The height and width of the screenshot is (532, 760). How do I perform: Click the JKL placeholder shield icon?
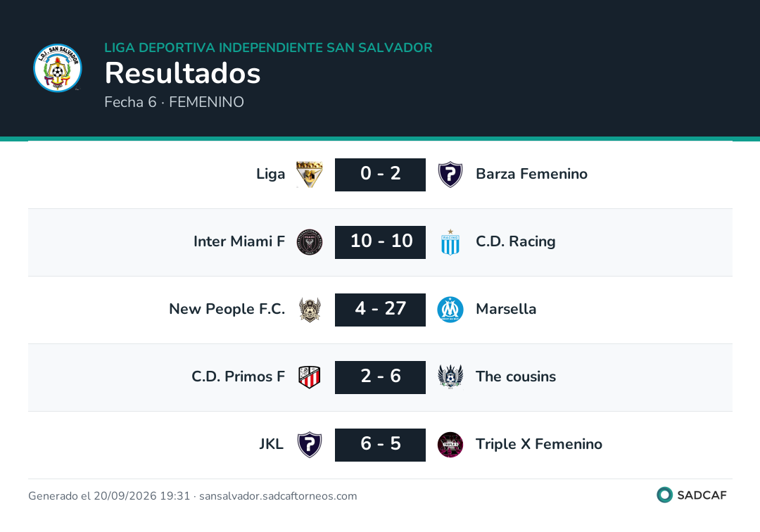(309, 445)
